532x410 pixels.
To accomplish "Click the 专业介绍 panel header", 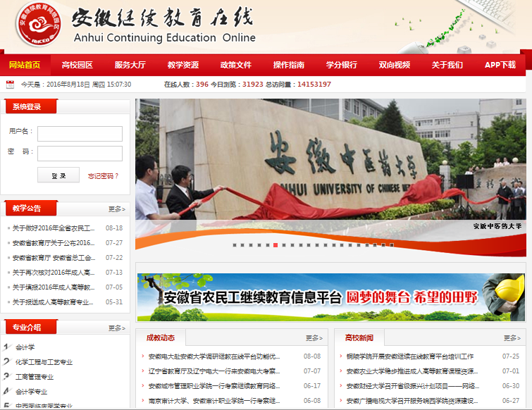I will point(31,327).
